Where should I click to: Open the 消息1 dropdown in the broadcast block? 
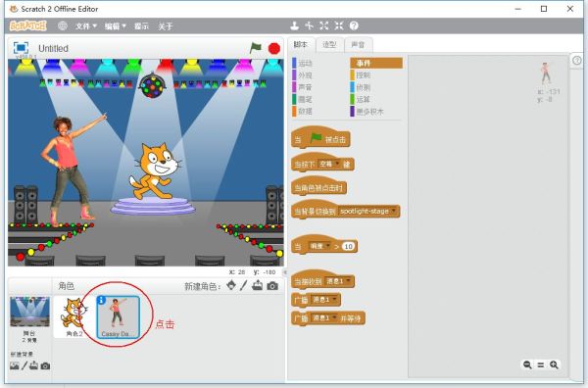324,300
